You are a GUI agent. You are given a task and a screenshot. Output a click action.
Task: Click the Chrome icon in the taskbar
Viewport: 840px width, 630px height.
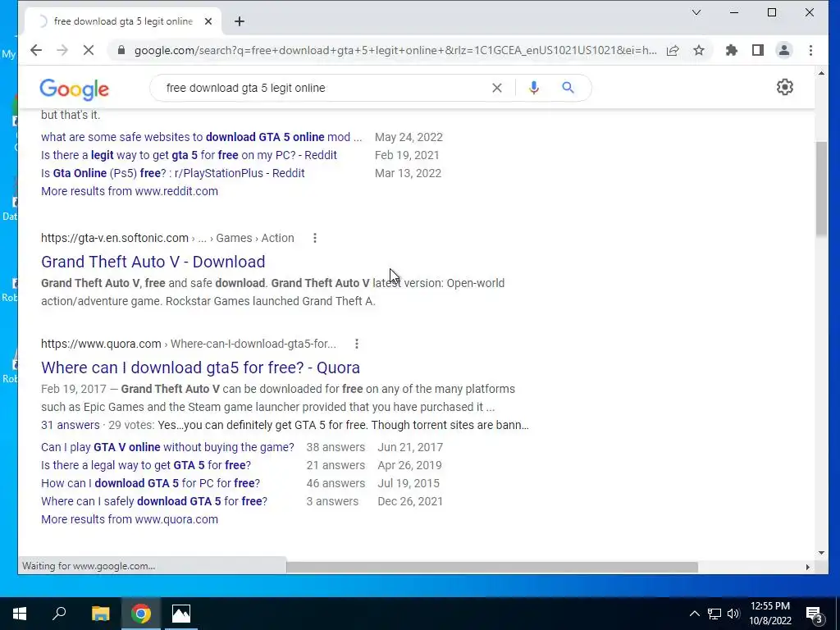click(x=141, y=614)
